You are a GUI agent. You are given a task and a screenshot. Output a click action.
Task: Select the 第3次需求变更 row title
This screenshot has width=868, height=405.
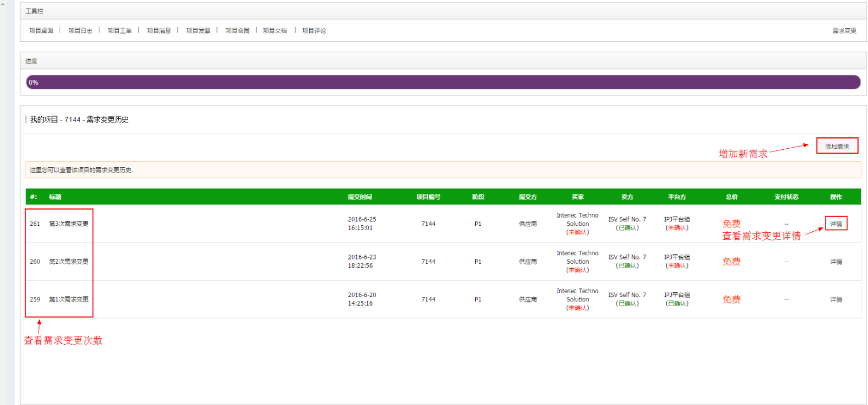pyautogui.click(x=69, y=224)
